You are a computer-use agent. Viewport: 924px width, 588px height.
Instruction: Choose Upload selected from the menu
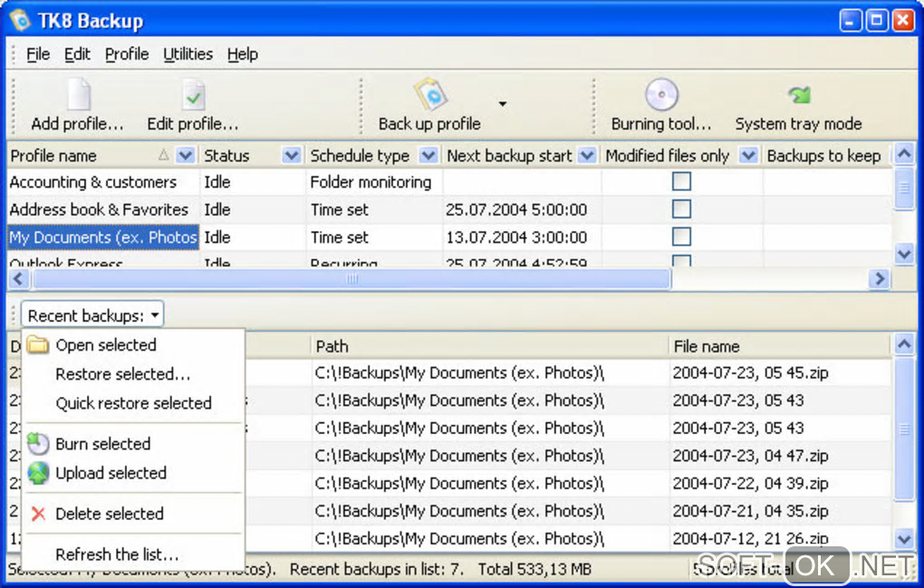[111, 473]
